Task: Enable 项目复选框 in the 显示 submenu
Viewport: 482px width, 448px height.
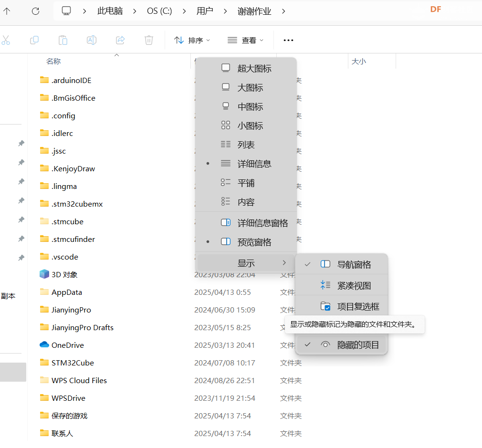Action: (x=358, y=306)
